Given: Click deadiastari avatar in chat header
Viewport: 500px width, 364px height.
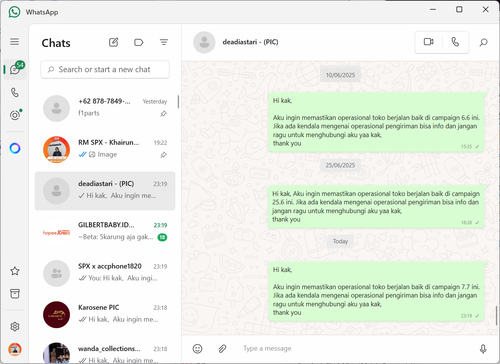Looking at the screenshot, I should coord(204,42).
